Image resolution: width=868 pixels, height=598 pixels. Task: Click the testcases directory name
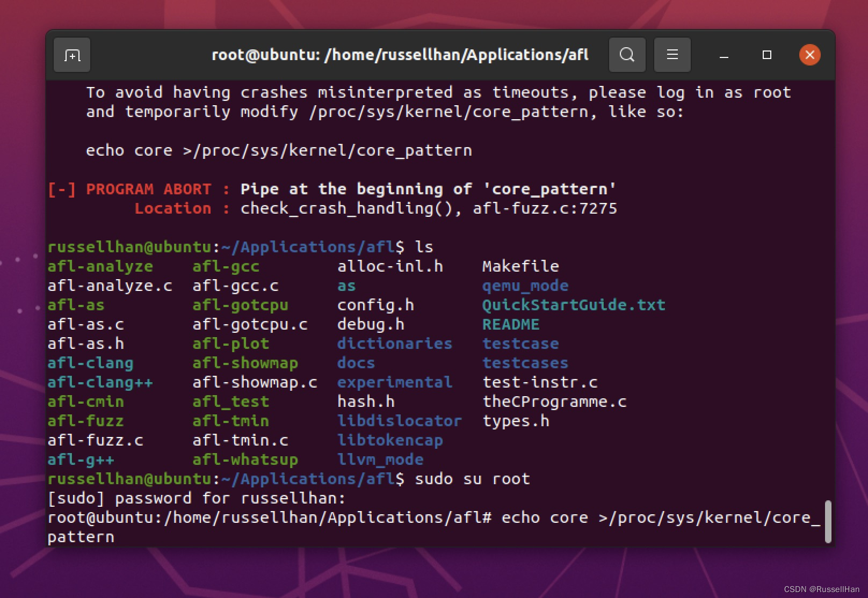[x=526, y=363]
